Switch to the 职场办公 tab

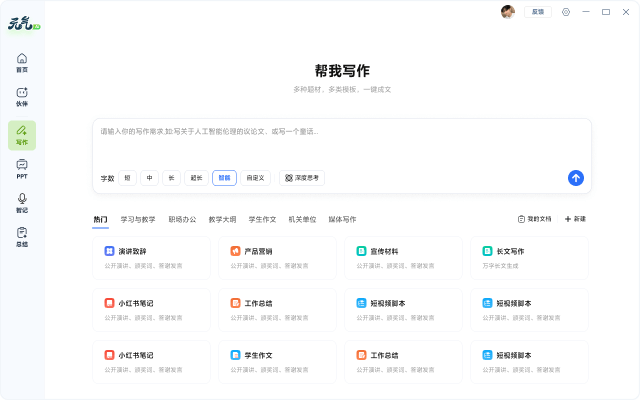[x=182, y=219]
